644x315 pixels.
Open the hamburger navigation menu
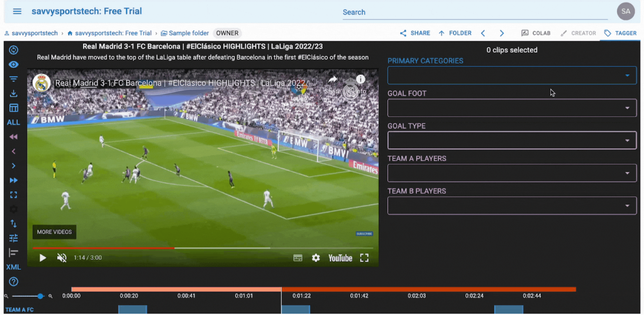17,11
